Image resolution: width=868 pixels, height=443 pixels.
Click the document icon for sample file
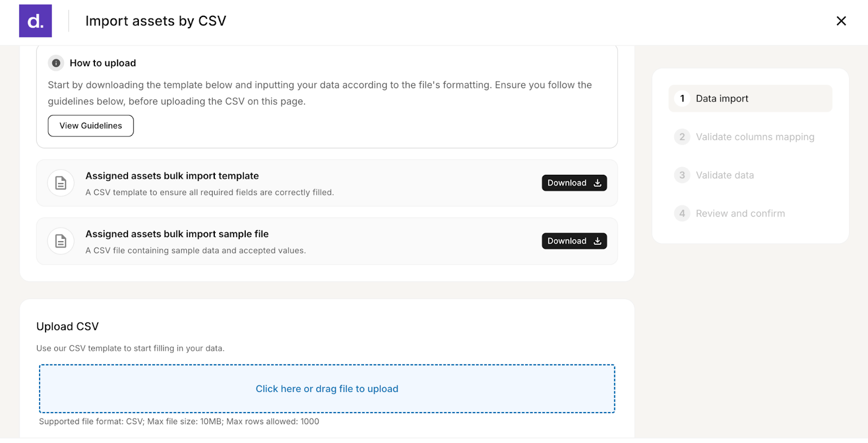pos(61,241)
